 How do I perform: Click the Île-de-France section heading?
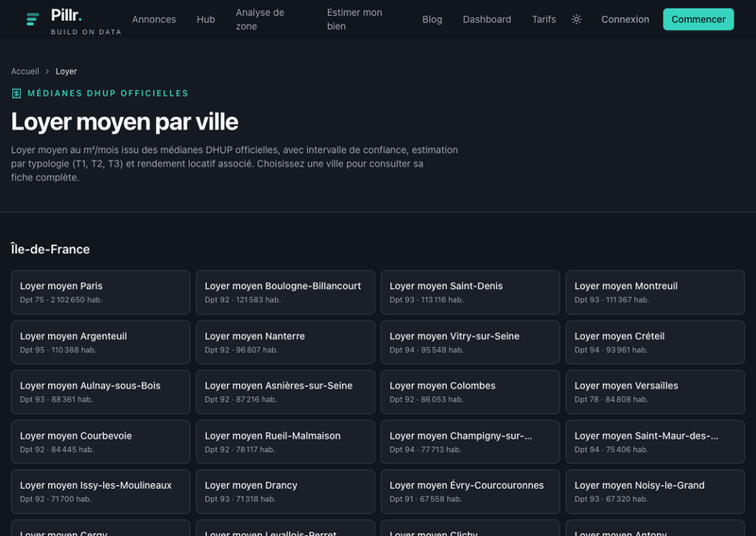coord(50,250)
